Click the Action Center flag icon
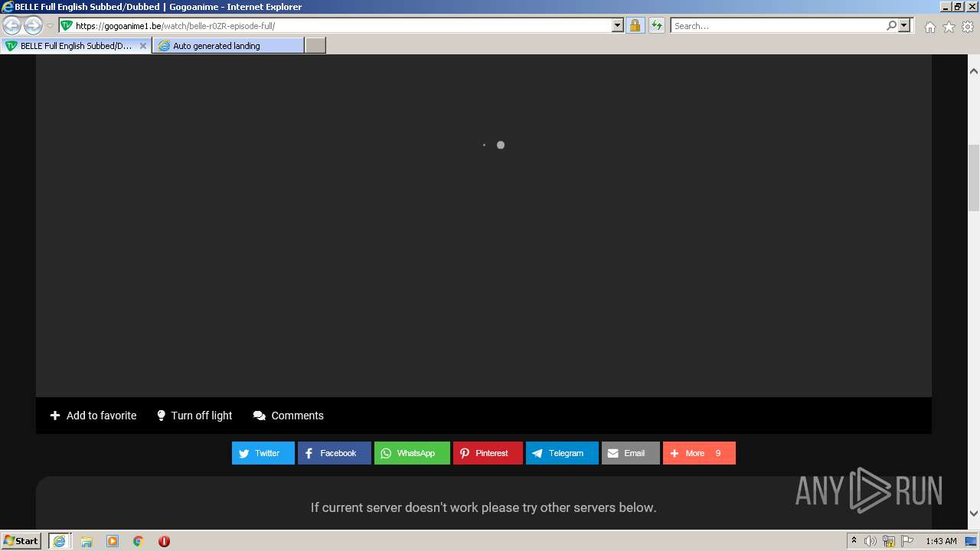Screen dimensions: 980x551 click(x=907, y=541)
